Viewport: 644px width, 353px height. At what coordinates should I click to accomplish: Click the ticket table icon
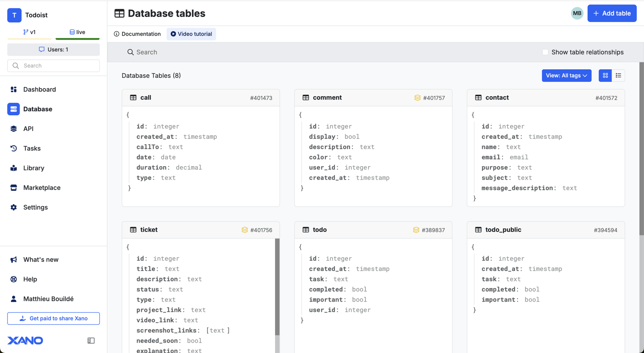[x=133, y=230]
